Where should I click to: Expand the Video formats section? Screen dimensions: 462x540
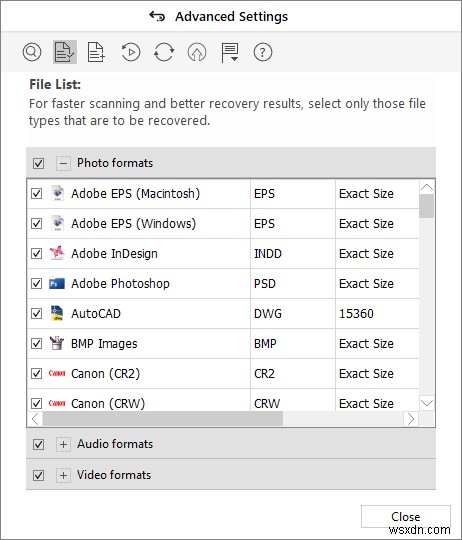pyautogui.click(x=63, y=475)
